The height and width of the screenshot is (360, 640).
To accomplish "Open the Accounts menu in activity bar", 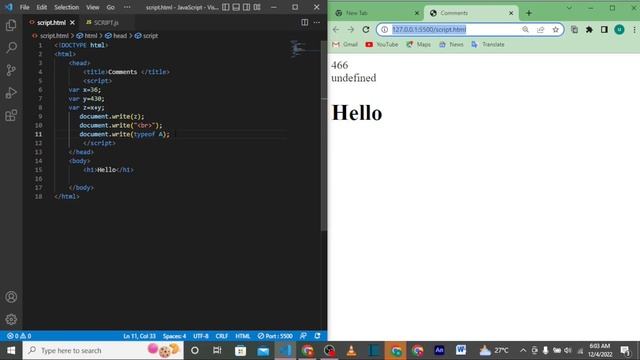I will pyautogui.click(x=11, y=297).
